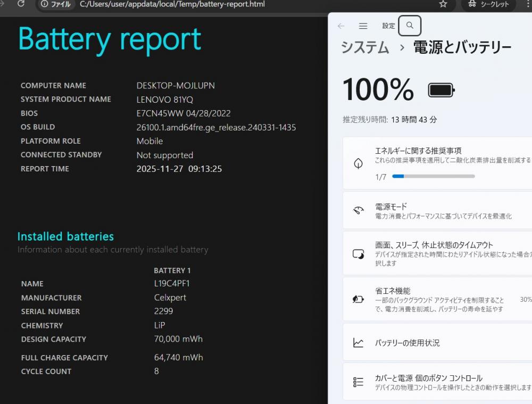Image resolution: width=532 pixels, height=404 pixels.
Task: Select battery name L19C4PF1
Action: [x=172, y=284]
